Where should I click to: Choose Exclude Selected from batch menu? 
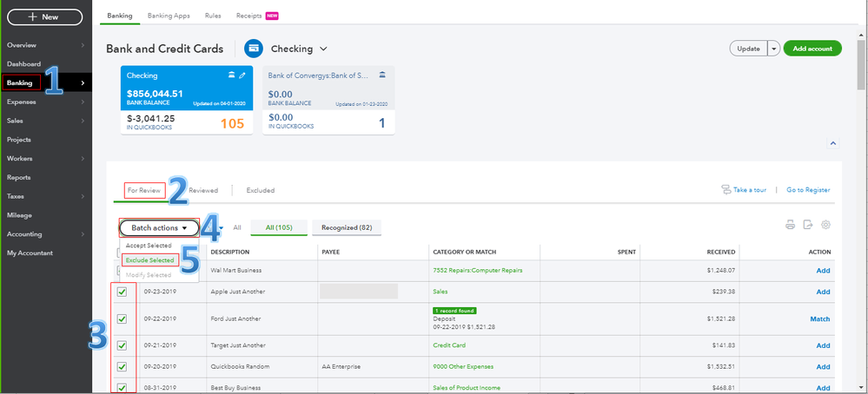(149, 259)
